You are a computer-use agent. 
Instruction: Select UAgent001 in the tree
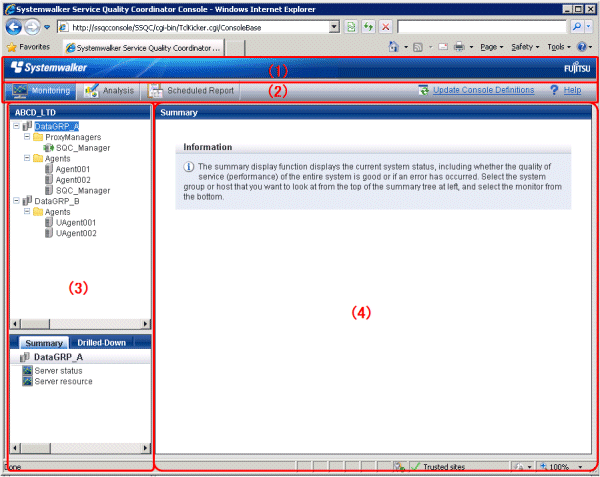point(76,223)
